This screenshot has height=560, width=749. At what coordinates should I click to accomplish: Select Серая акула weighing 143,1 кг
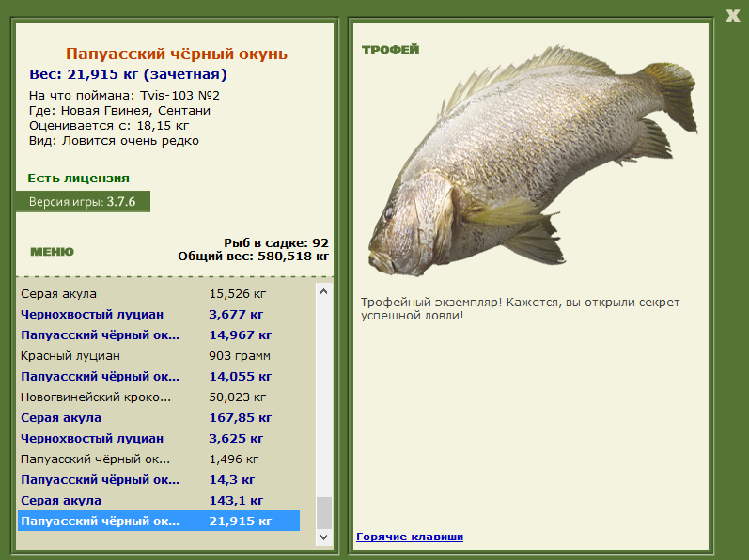point(141,501)
